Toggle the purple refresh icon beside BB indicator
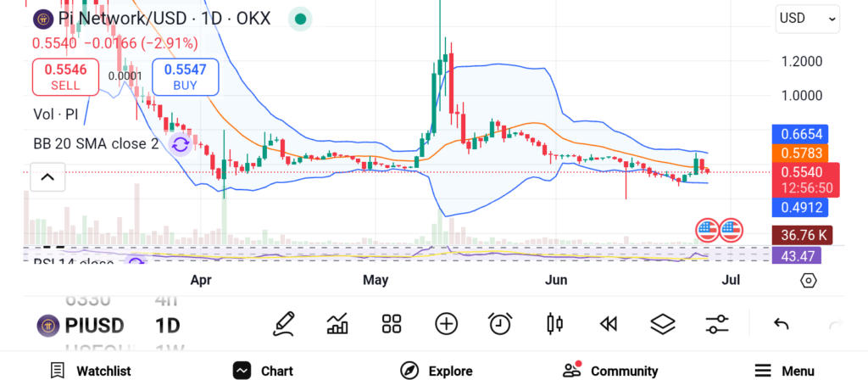This screenshot has height=391, width=868. [180, 144]
